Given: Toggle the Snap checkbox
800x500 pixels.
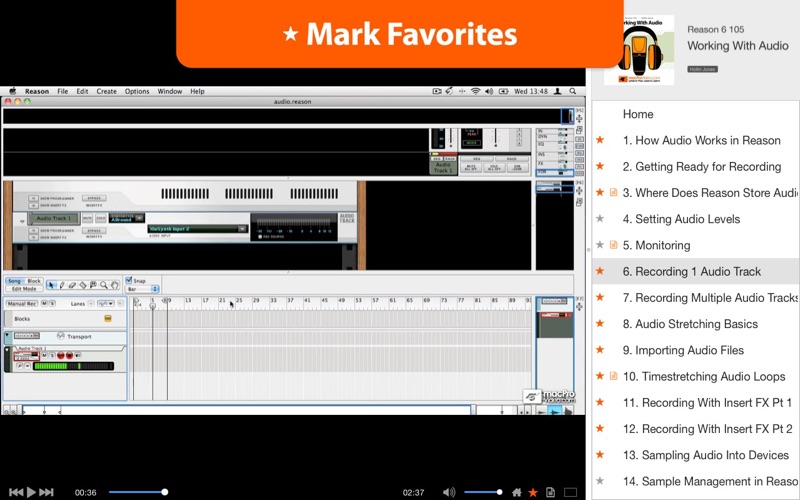Looking at the screenshot, I should coord(129,280).
